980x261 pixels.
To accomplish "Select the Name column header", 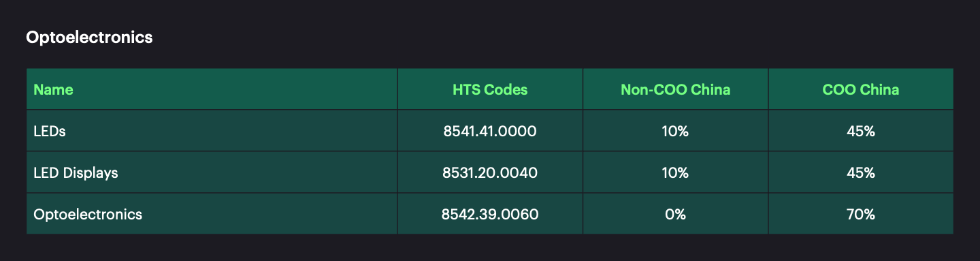I will pos(53,89).
